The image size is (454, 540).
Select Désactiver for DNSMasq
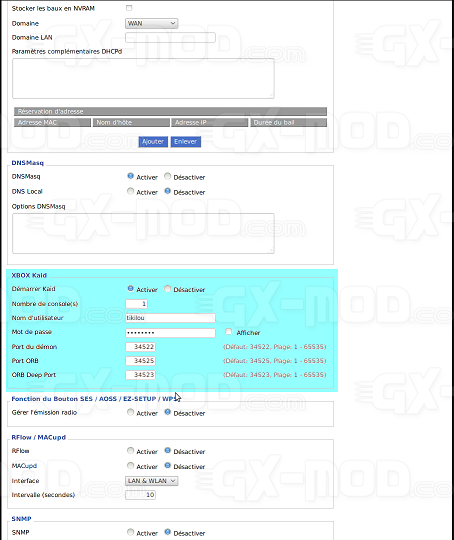click(167, 176)
